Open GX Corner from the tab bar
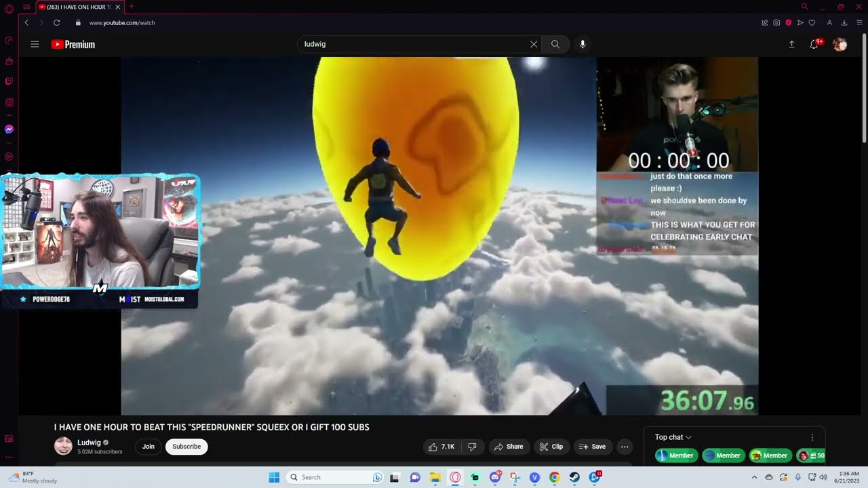This screenshot has width=868, height=488. pyautogui.click(x=26, y=7)
